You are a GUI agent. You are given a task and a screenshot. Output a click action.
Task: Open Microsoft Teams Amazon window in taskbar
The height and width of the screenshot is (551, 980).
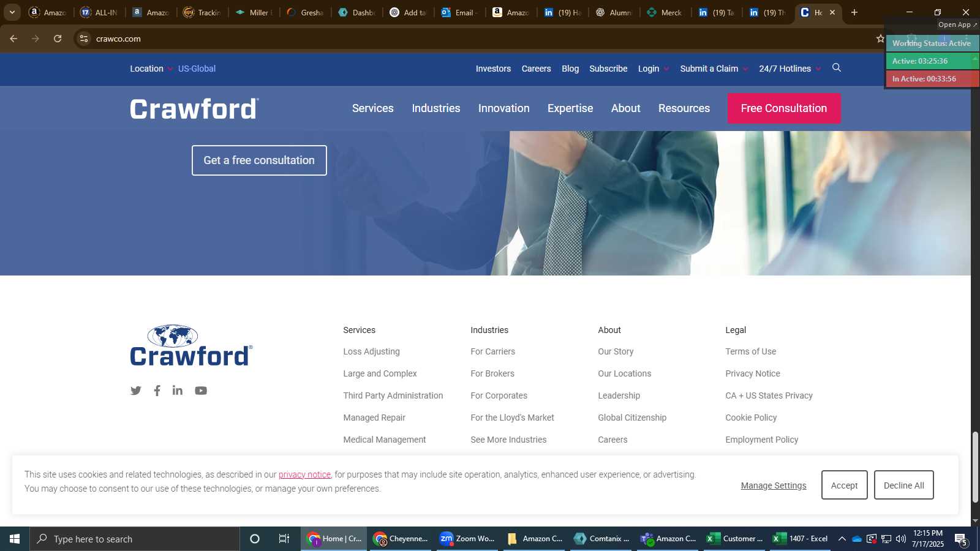[x=668, y=539]
